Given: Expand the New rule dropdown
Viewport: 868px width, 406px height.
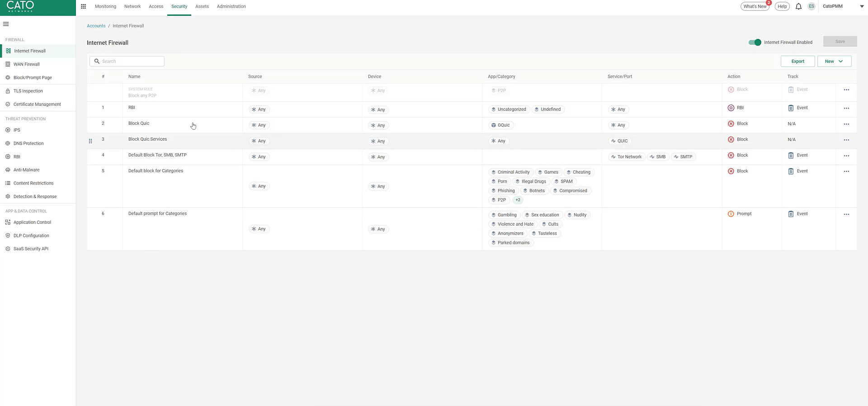Looking at the screenshot, I should coord(834,61).
